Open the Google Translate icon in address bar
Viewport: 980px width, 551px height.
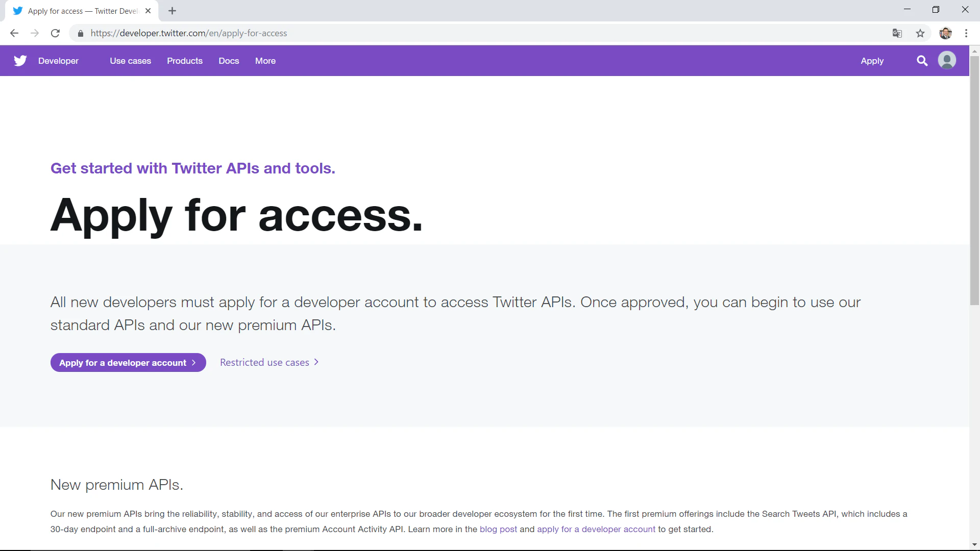[x=897, y=33]
